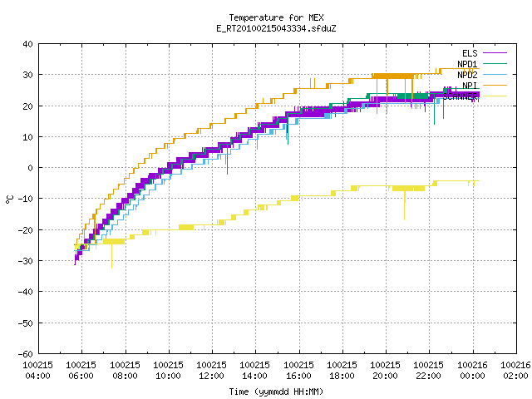Click the y-axis label -50

(26, 323)
